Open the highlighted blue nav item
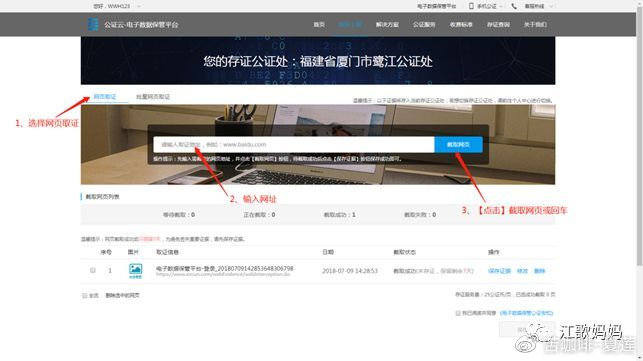 tap(350, 25)
